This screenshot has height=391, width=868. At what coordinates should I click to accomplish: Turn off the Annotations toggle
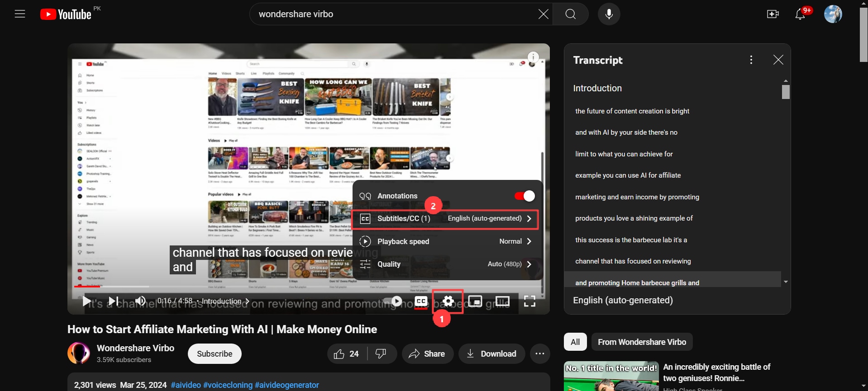click(x=525, y=196)
